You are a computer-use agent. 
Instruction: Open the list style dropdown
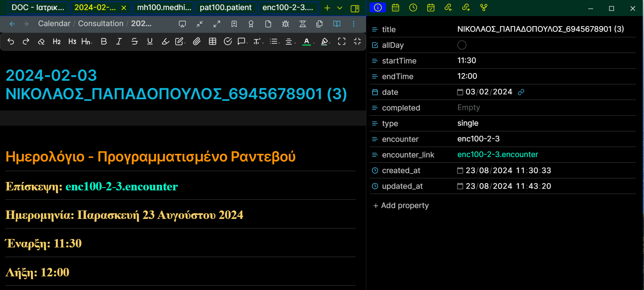coord(274,41)
